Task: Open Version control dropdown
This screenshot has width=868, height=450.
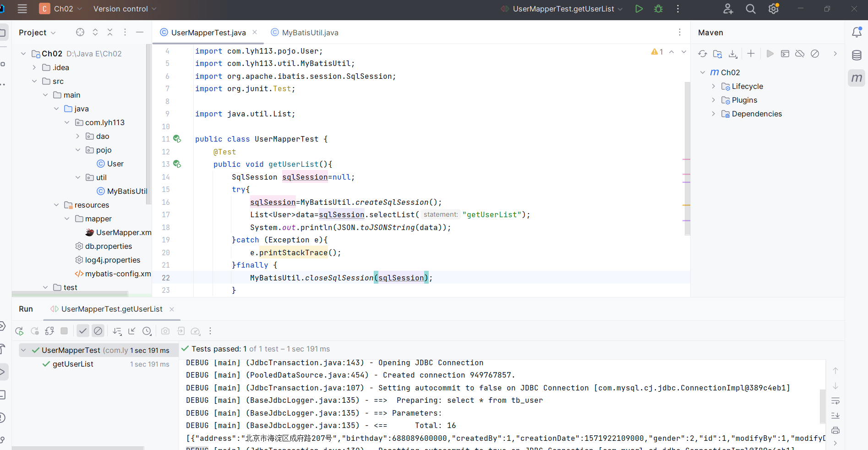Action: 125,9
